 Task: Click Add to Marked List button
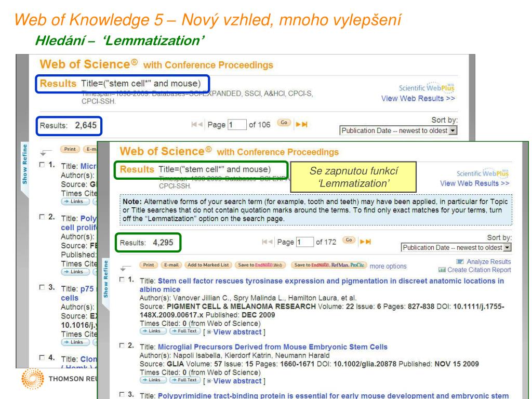208,265
